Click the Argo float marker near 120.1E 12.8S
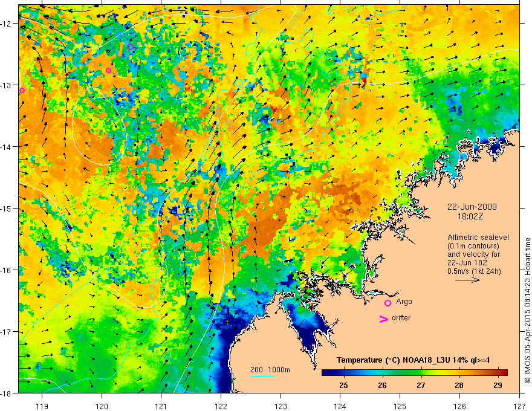The height and width of the screenshot is (411, 532). [x=108, y=70]
